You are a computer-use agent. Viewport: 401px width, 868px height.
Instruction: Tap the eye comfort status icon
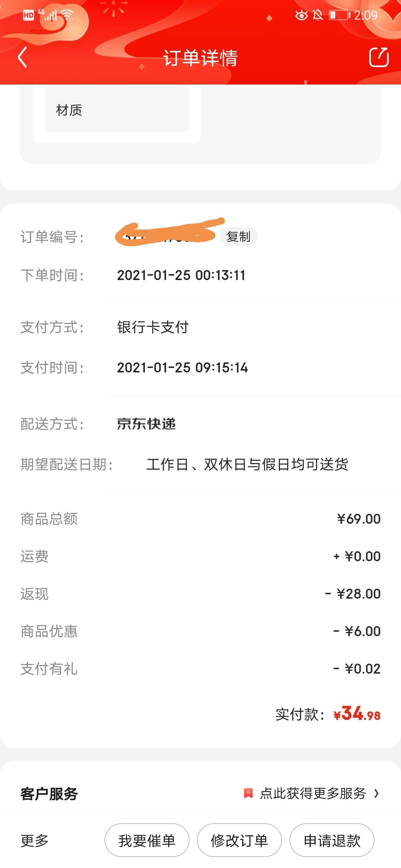click(301, 15)
